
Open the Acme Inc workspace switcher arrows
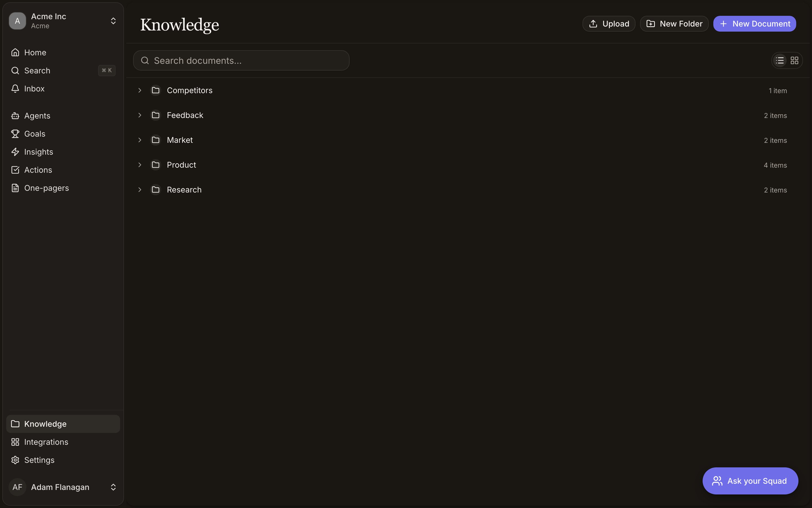(113, 21)
